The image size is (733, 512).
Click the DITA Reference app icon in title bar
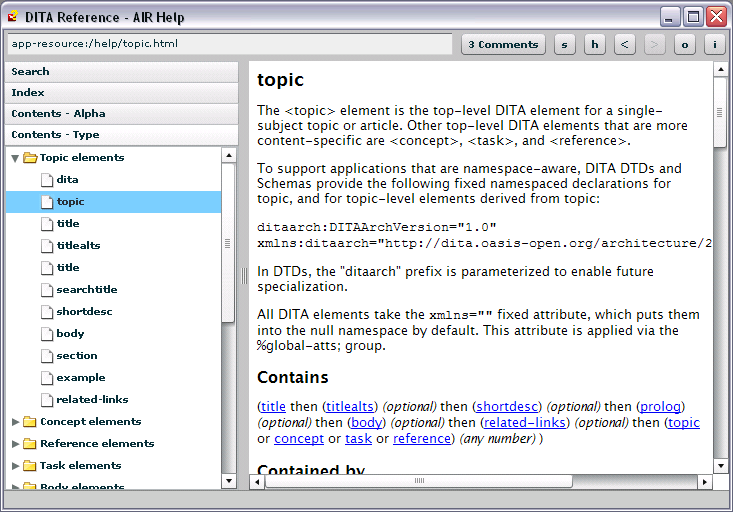[x=13, y=16]
